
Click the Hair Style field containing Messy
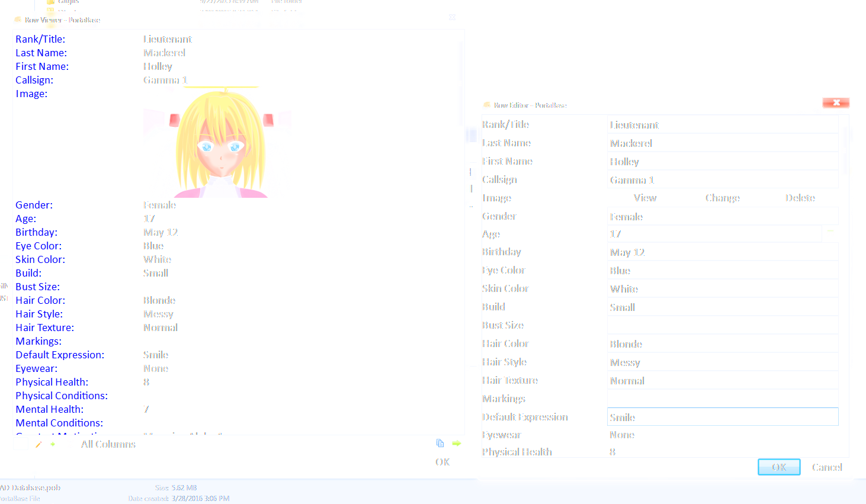(x=723, y=362)
